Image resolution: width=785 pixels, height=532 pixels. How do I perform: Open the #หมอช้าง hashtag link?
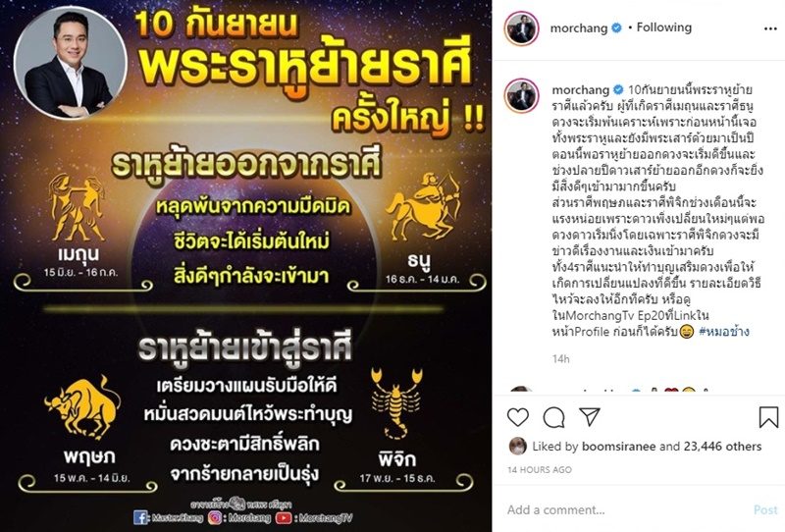pyautogui.click(x=724, y=332)
